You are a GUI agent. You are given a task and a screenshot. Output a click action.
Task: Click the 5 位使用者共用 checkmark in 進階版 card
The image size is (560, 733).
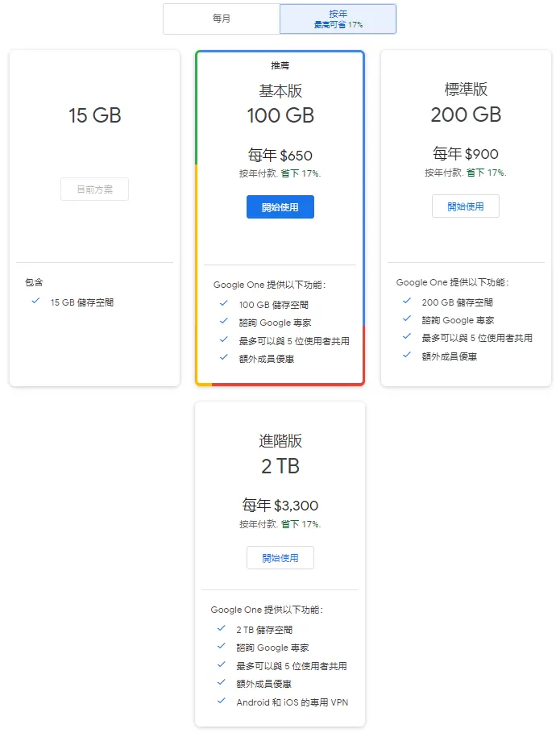coord(221,665)
